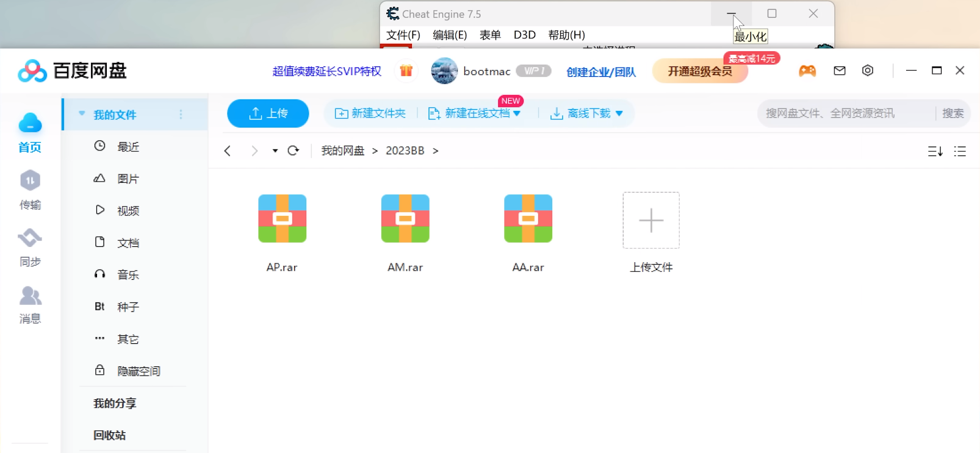980x453 pixels.
Task: Refresh the current folder listing
Action: pyautogui.click(x=294, y=151)
